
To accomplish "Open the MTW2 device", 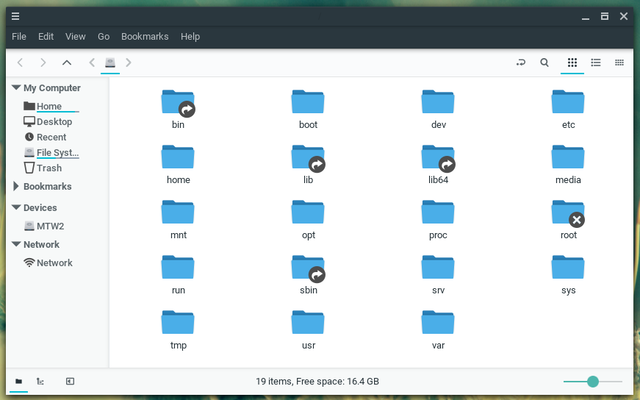I will click(44, 226).
